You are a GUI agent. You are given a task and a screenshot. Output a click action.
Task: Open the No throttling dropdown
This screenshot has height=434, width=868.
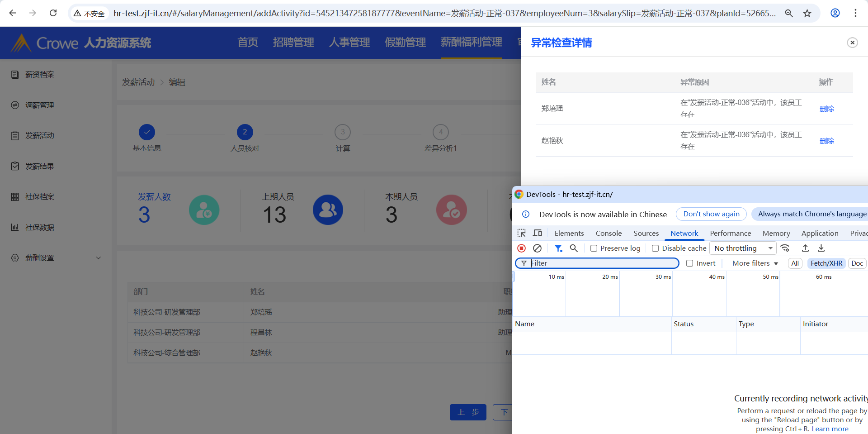(743, 248)
